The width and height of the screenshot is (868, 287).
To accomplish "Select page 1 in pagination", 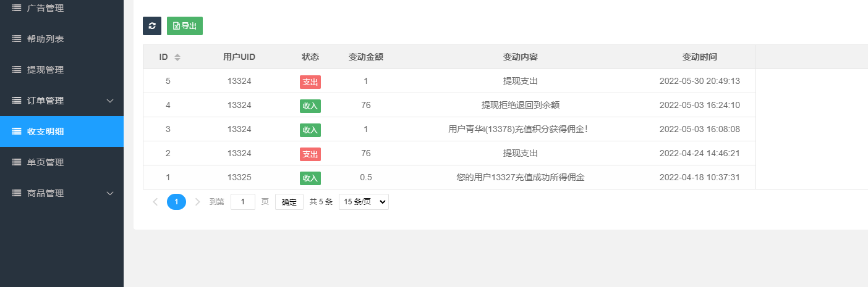I will pyautogui.click(x=176, y=202).
